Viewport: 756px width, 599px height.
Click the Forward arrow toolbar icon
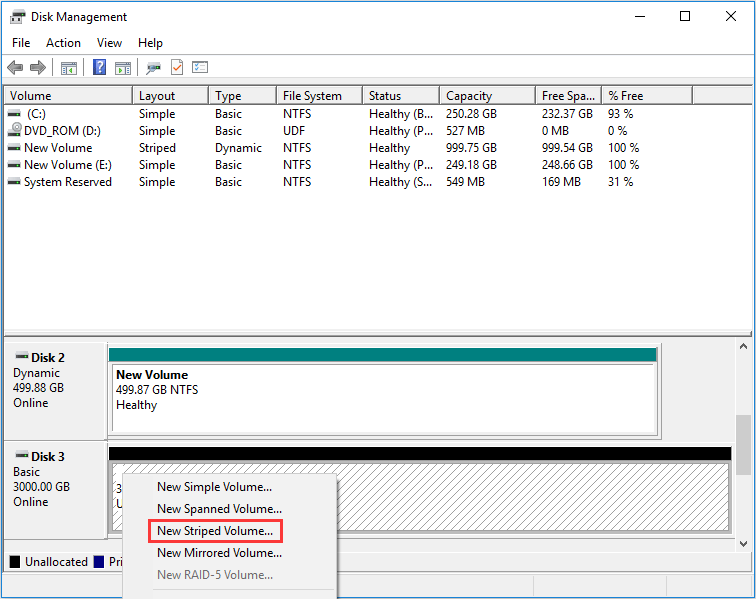pos(38,67)
